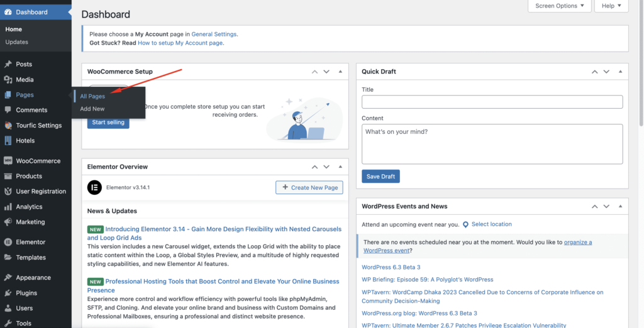Click the What's on your mind content box
644x328 pixels.
tap(492, 145)
